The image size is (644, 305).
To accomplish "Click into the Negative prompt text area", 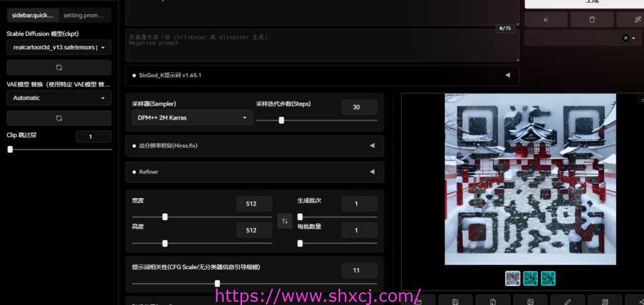I will click(x=322, y=45).
